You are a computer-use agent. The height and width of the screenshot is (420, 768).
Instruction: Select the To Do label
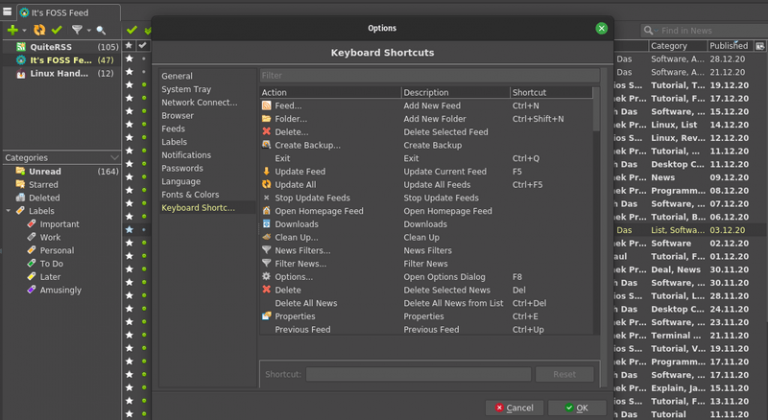point(51,264)
